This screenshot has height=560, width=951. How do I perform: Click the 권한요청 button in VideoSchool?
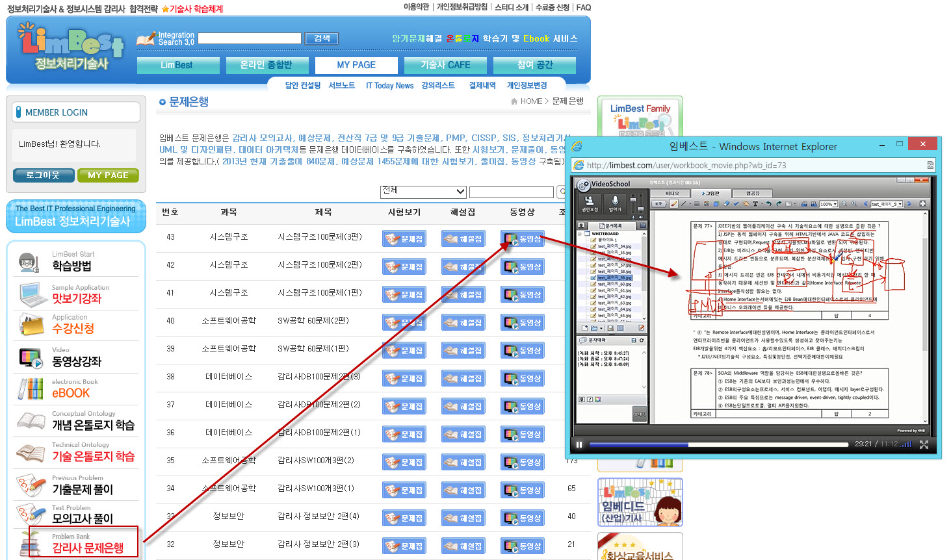click(x=590, y=203)
